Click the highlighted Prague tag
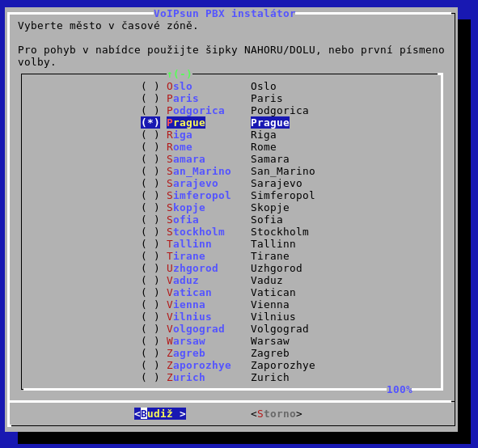Screen dimensions: 478x448 186,123
